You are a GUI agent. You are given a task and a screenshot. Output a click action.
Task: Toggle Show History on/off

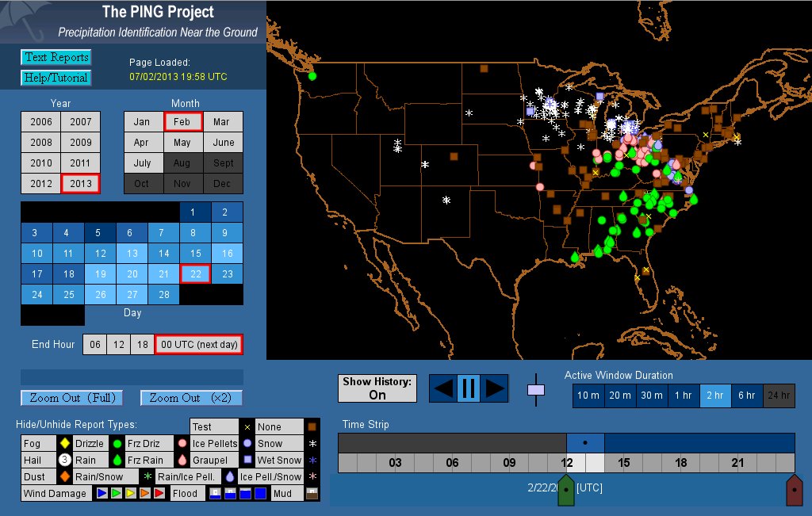click(x=377, y=388)
